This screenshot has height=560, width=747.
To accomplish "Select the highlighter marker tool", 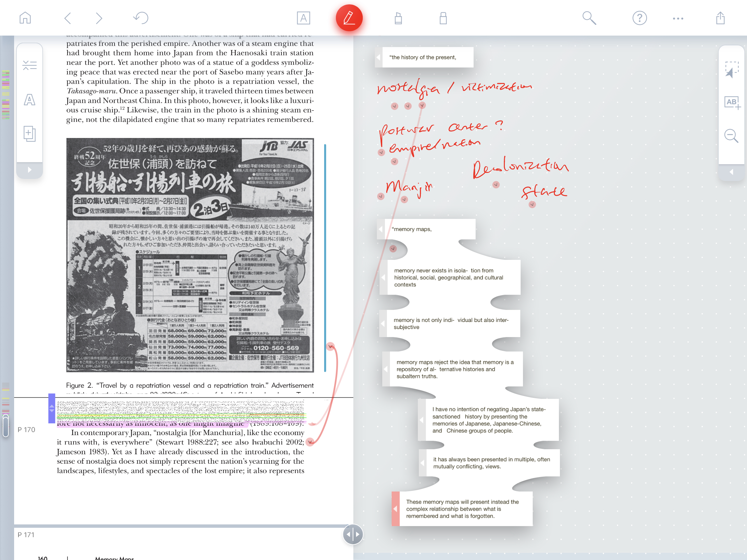I will [398, 18].
